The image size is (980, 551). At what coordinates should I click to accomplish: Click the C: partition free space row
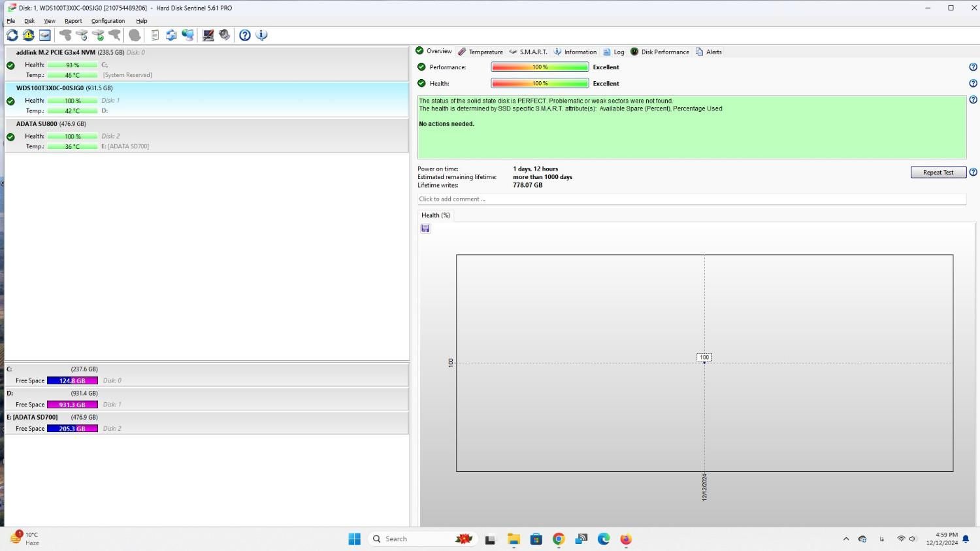tap(206, 375)
